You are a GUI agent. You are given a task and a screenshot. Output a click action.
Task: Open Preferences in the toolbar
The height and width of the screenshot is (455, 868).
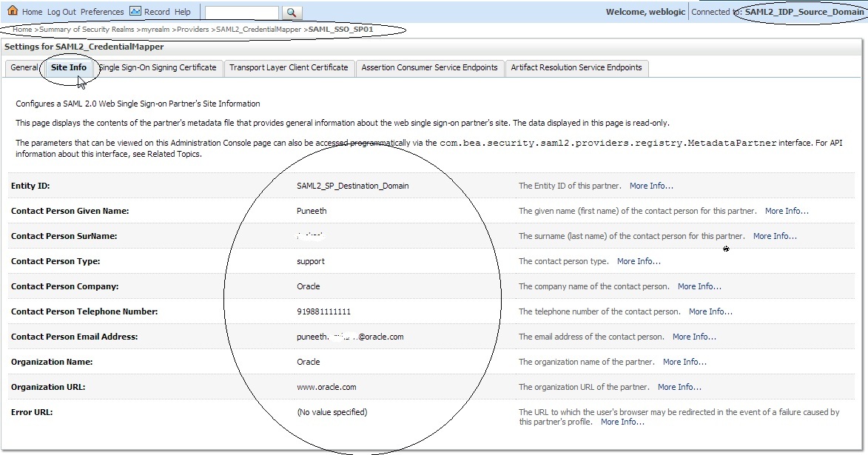point(102,12)
